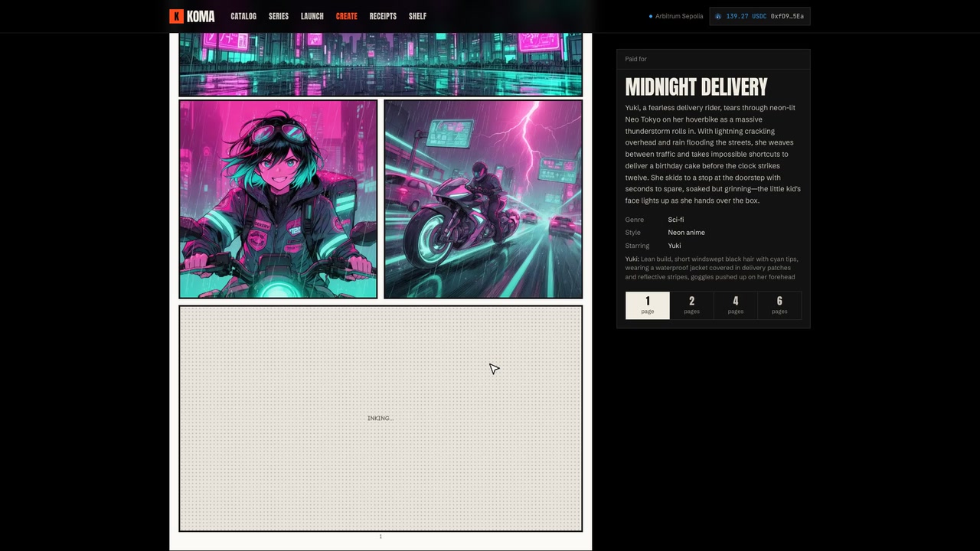Click the Starring 'Yuki' value

pos(675,246)
